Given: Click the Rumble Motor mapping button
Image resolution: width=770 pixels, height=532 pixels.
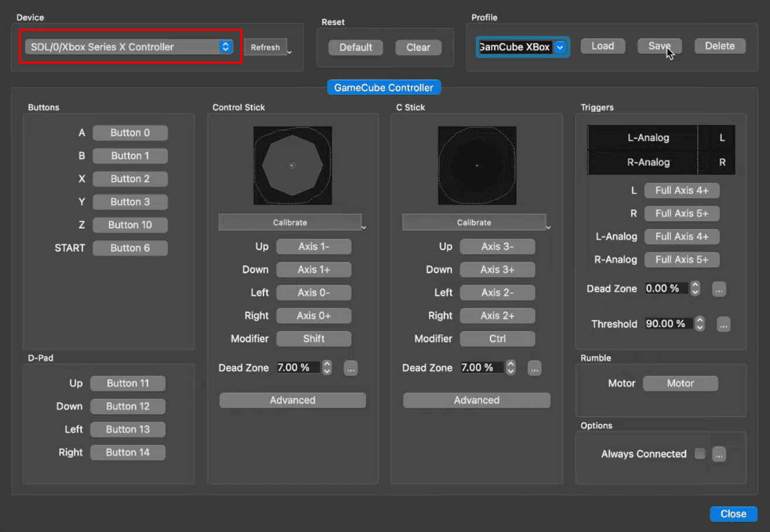Looking at the screenshot, I should coord(680,384).
